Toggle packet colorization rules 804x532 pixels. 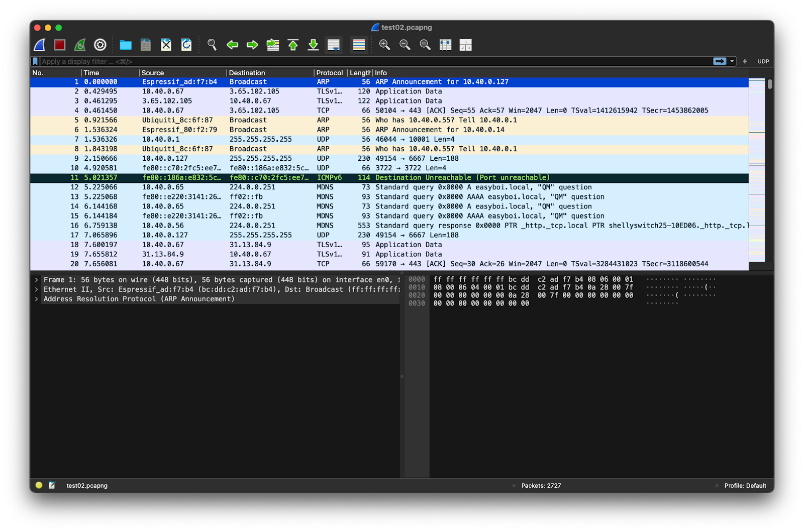(x=359, y=45)
